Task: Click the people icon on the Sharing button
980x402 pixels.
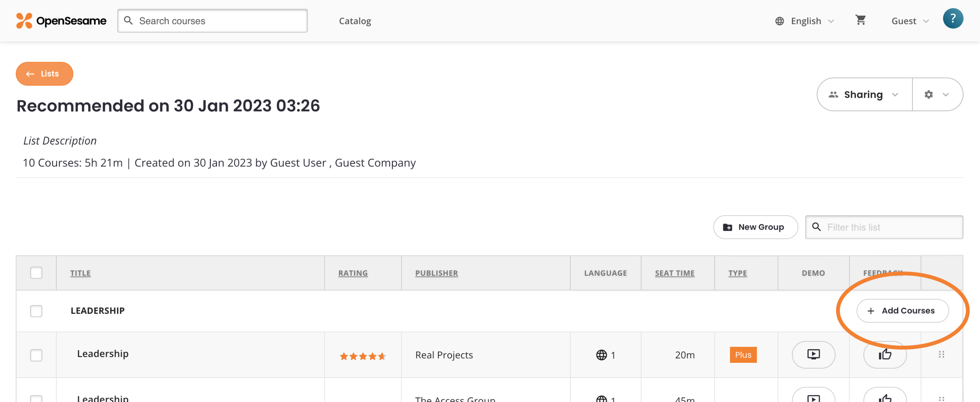Action: 833,94
